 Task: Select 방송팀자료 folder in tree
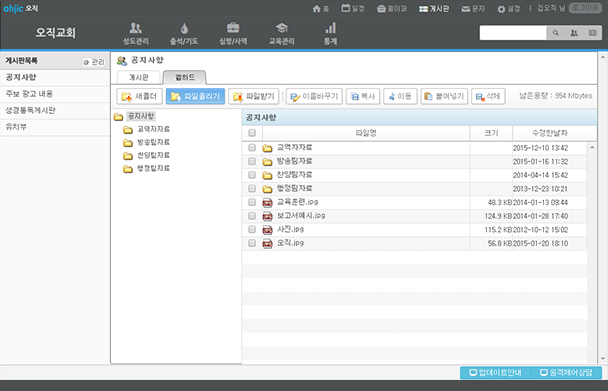coord(147,142)
